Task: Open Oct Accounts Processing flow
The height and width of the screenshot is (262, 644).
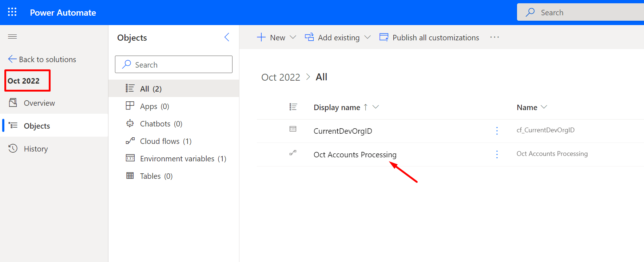Action: 355,154
